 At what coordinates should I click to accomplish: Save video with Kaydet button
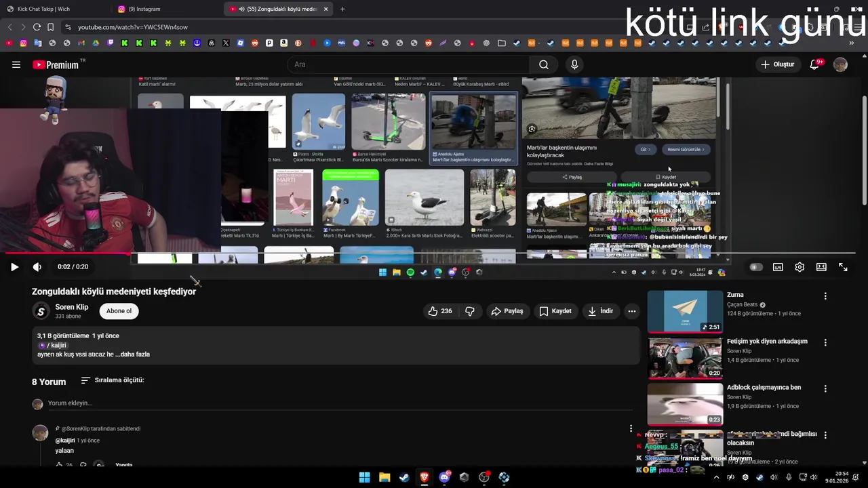[x=555, y=311]
